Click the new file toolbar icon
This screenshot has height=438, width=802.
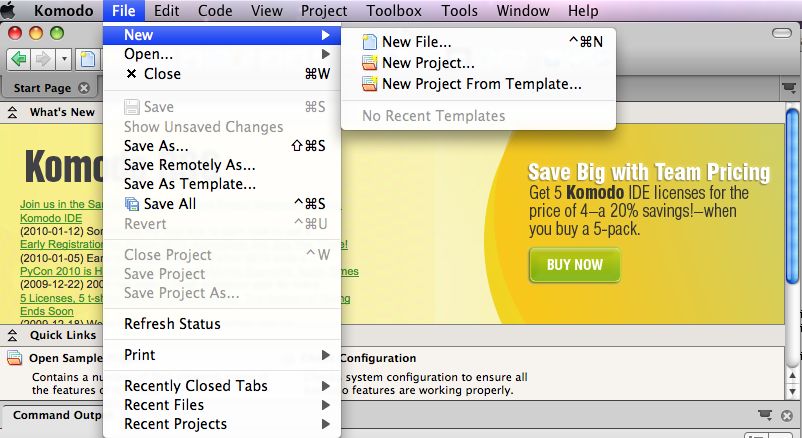[x=88, y=58]
